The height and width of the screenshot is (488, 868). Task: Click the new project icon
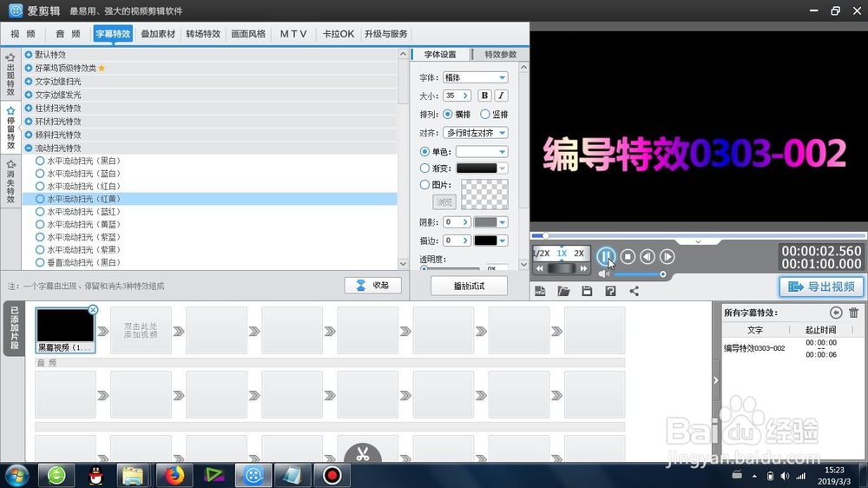[x=540, y=291]
